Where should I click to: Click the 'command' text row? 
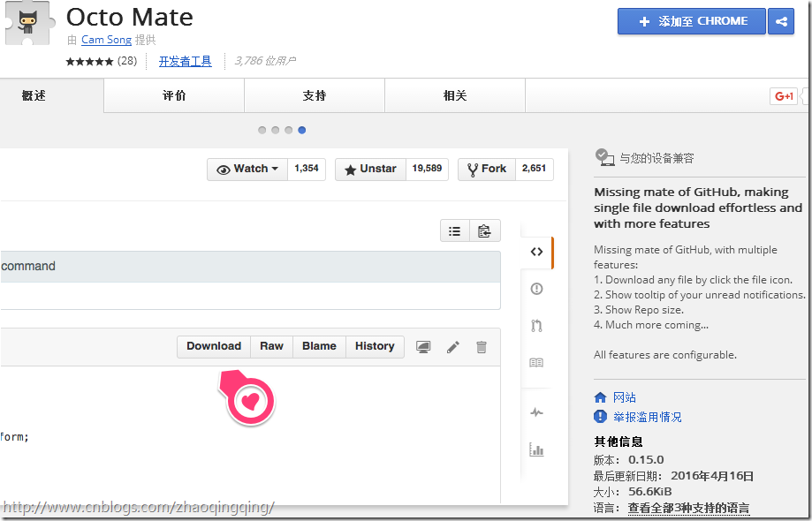251,267
